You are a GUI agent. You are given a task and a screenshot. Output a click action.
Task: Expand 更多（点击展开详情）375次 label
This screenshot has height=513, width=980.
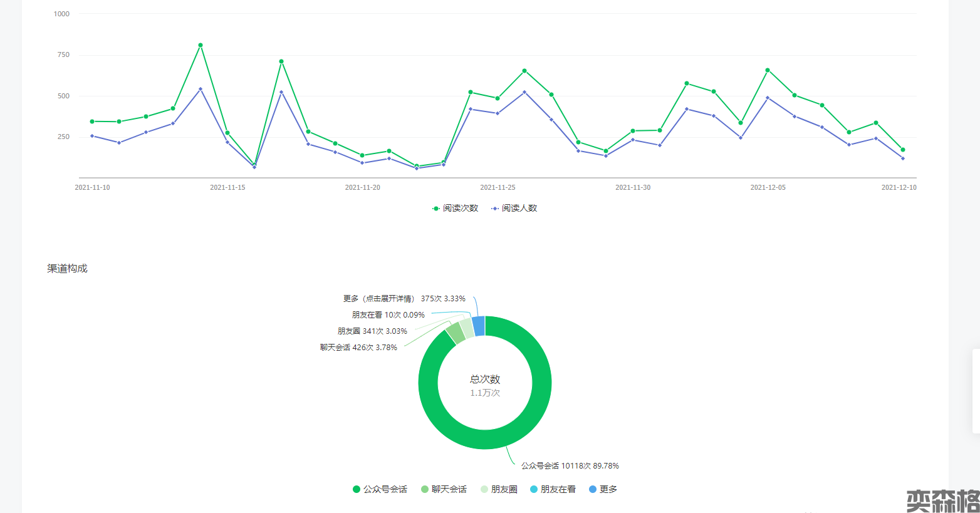click(x=404, y=299)
